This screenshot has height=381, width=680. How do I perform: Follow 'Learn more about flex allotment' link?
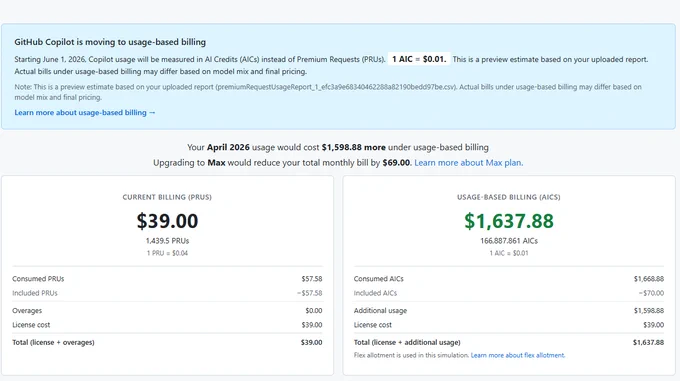(x=518, y=355)
